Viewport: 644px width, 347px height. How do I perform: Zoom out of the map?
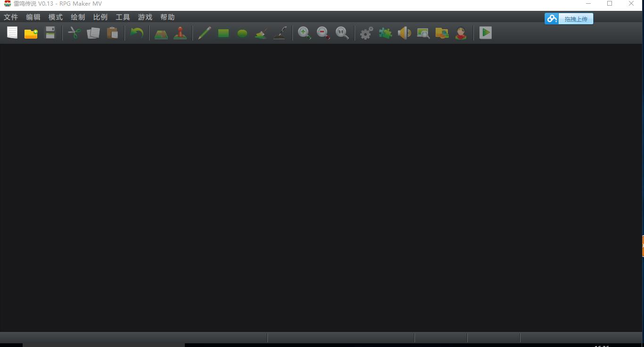323,33
